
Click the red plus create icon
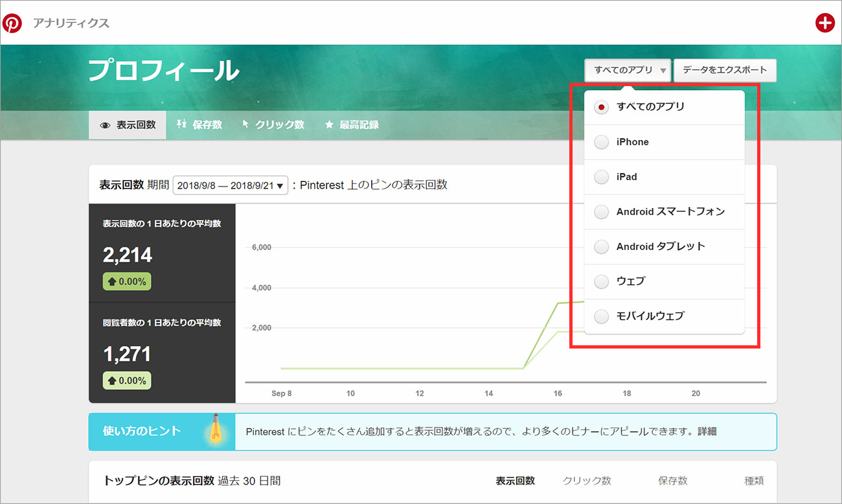[825, 23]
